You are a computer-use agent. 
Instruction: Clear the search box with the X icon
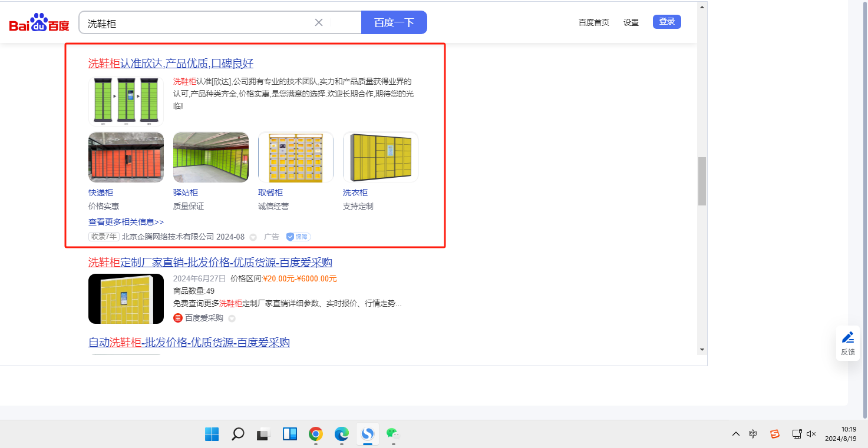[x=319, y=22]
